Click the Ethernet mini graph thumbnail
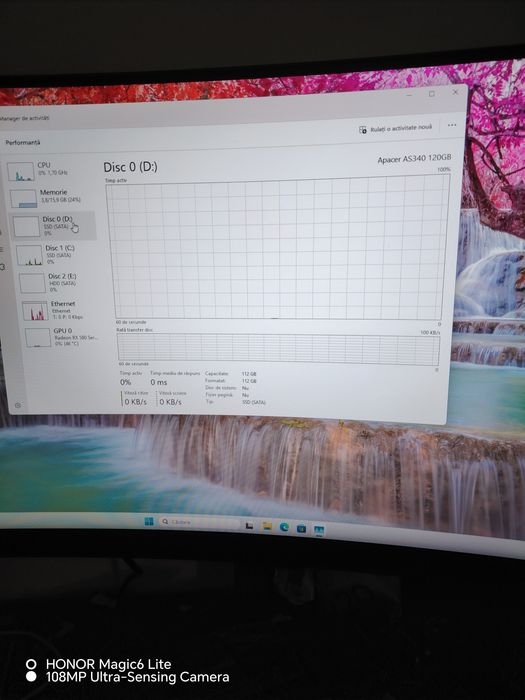The height and width of the screenshot is (700, 525). click(35, 310)
